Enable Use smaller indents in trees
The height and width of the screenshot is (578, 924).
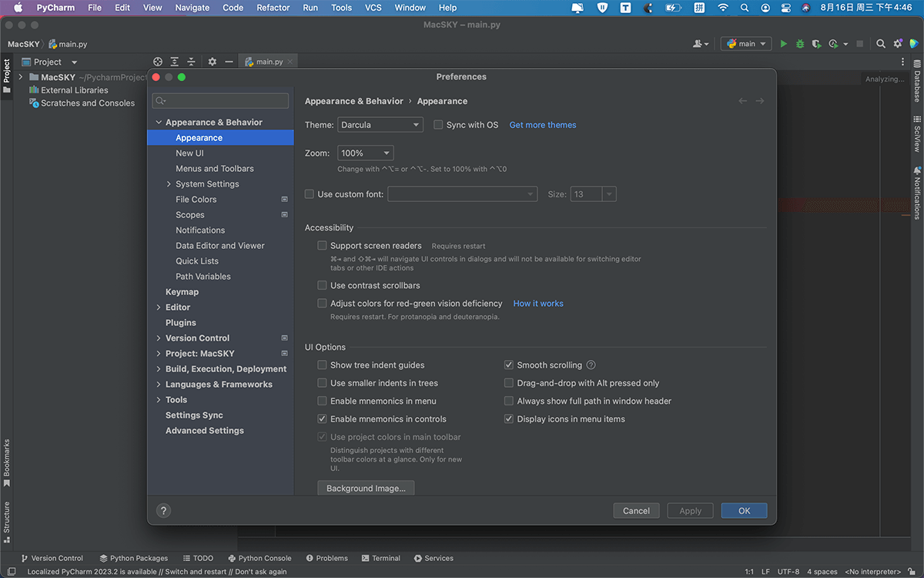[323, 383]
